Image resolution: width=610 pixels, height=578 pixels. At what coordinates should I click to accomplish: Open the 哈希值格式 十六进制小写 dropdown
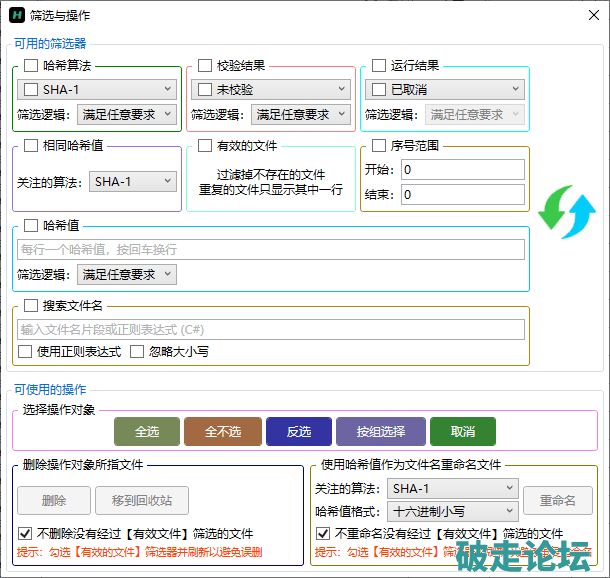click(453, 512)
